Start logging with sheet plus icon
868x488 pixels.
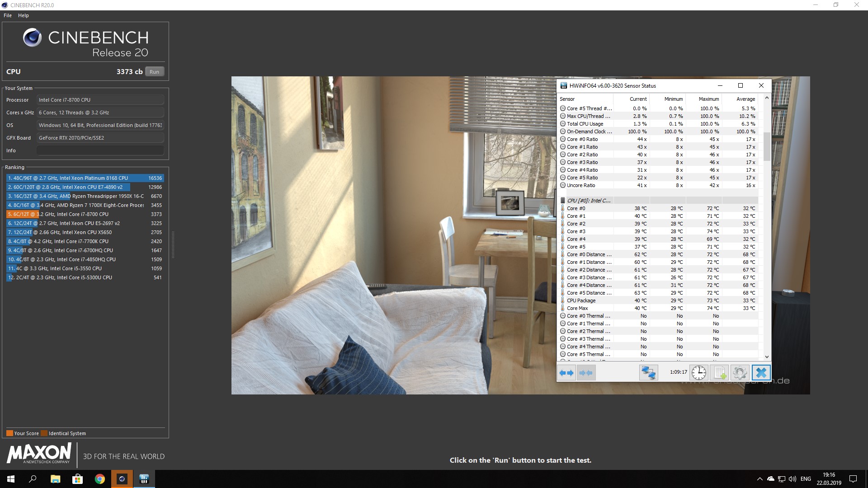[x=719, y=373]
